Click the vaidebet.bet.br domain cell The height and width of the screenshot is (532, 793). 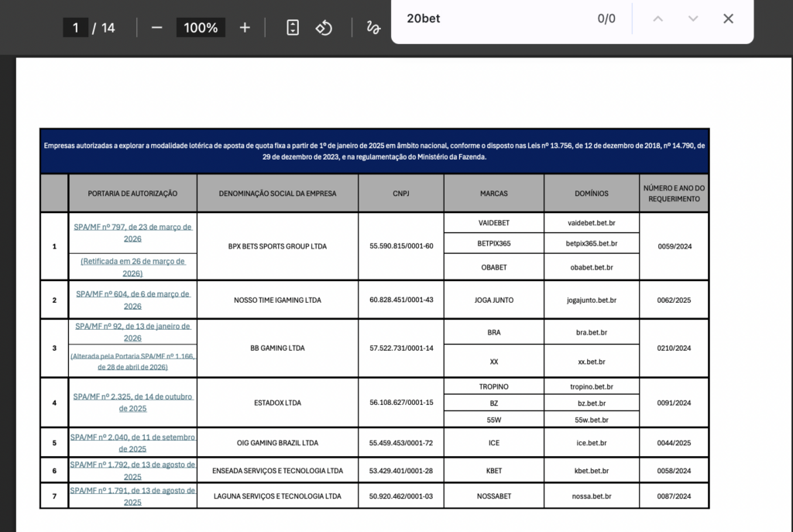(x=591, y=223)
